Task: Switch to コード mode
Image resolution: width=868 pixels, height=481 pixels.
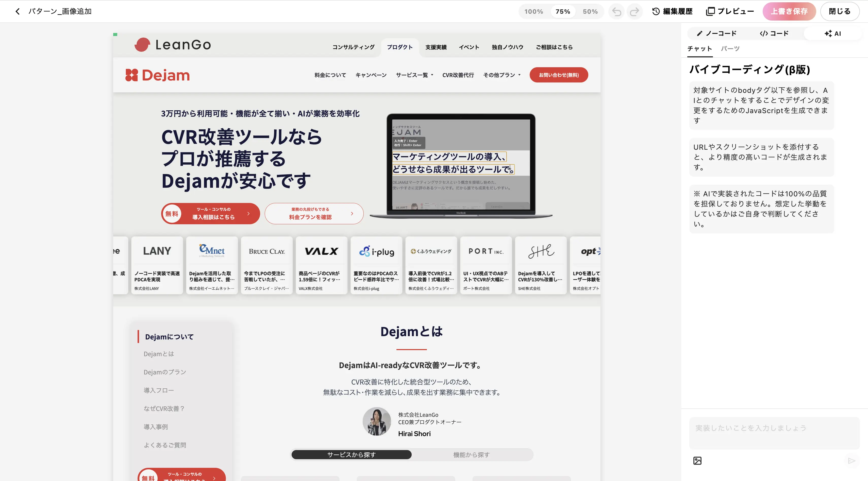Action: (774, 33)
